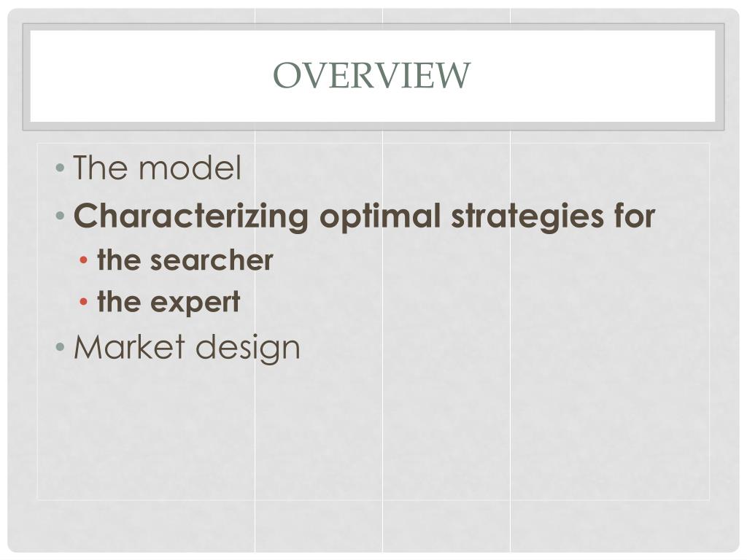747x560 pixels.
Task: Select the "The model" bullet text
Action: pyautogui.click(x=158, y=168)
